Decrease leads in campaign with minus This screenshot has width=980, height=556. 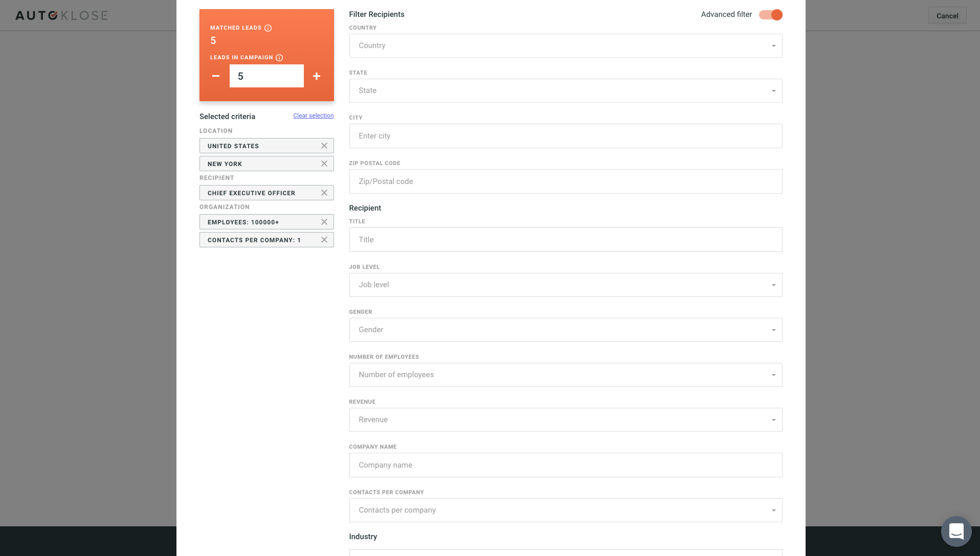[x=216, y=76]
